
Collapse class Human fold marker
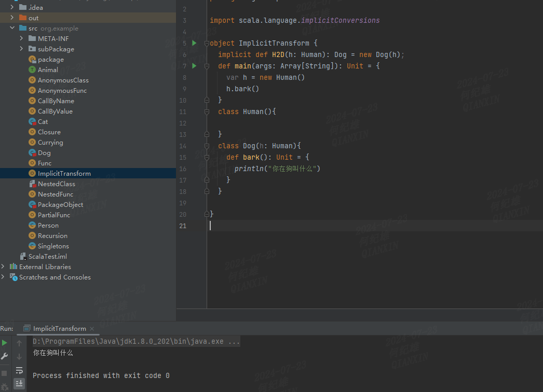coord(207,112)
